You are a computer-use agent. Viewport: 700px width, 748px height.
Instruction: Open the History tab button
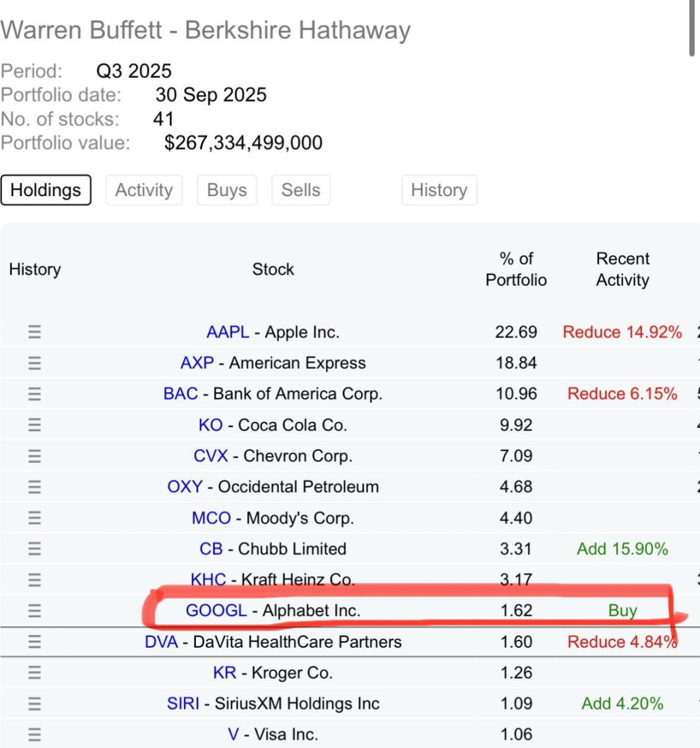coord(439,190)
